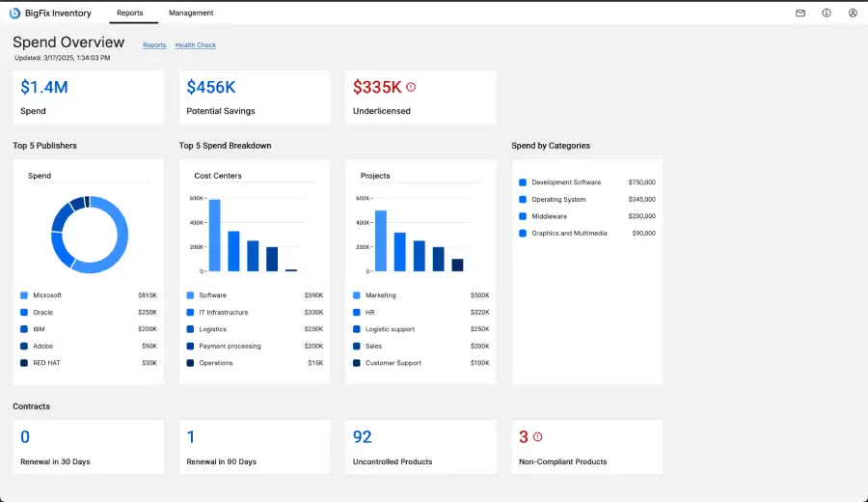Click alert icon beside Non-Compliant Products count
868x502 pixels.
(538, 436)
